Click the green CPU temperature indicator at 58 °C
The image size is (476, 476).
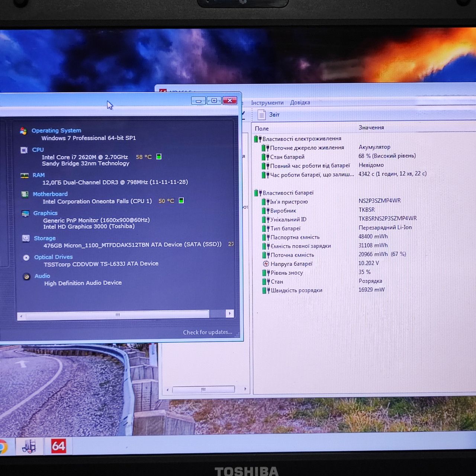(159, 157)
